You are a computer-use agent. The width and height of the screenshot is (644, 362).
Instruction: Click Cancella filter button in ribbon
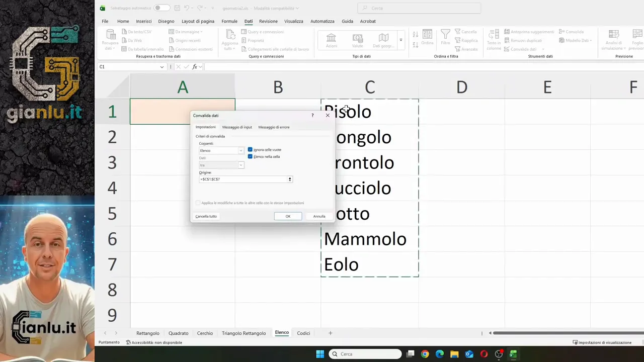[466, 32]
